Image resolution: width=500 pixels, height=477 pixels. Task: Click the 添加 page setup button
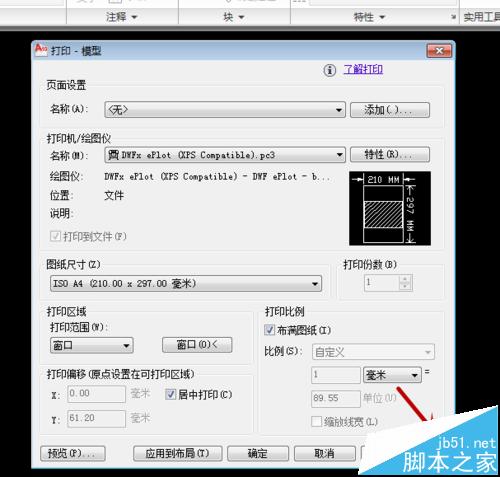390,110
